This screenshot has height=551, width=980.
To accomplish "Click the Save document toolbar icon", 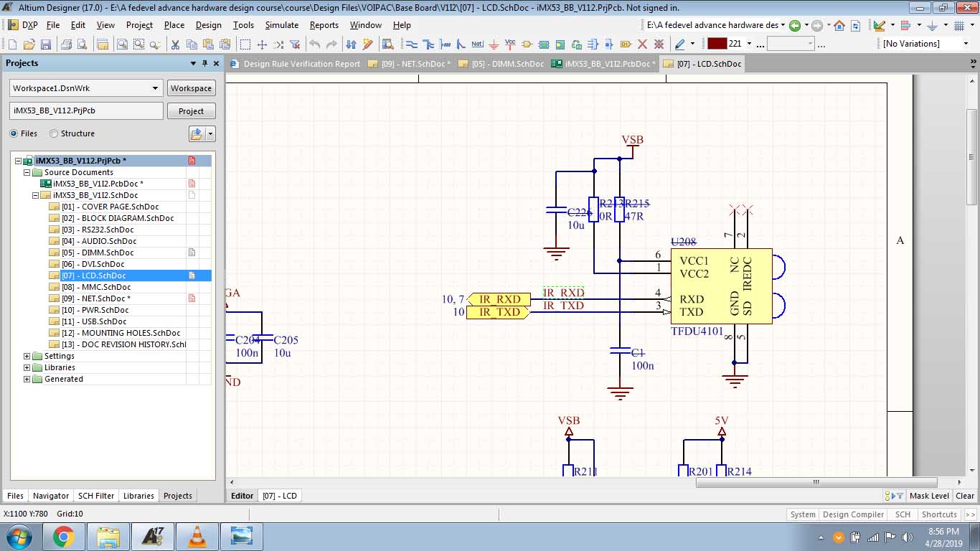I will [x=46, y=44].
